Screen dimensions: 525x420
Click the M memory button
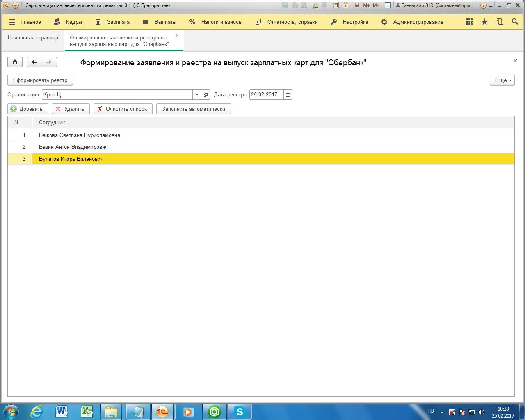(x=357, y=5)
